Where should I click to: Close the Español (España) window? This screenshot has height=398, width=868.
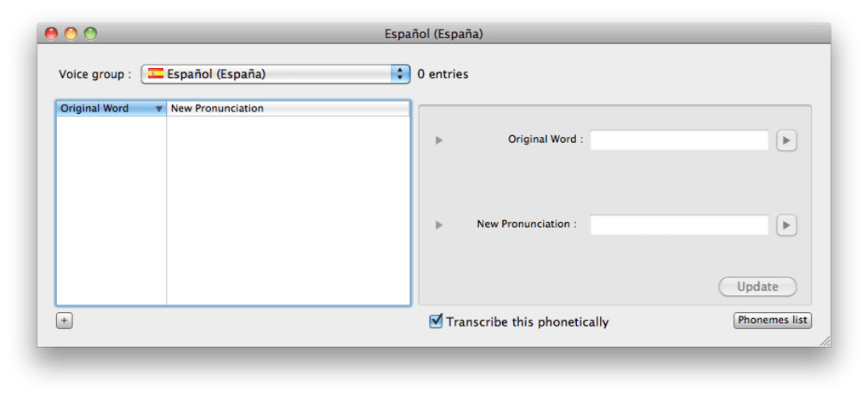coord(51,34)
